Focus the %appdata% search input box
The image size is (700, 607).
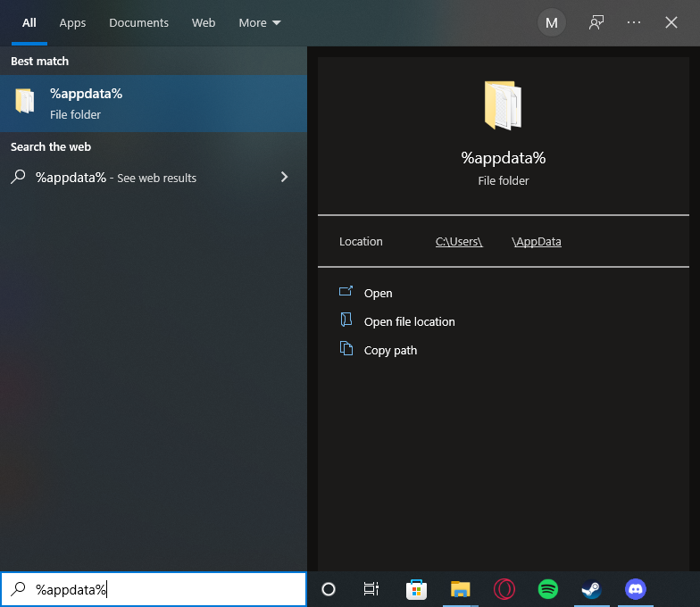tap(154, 589)
